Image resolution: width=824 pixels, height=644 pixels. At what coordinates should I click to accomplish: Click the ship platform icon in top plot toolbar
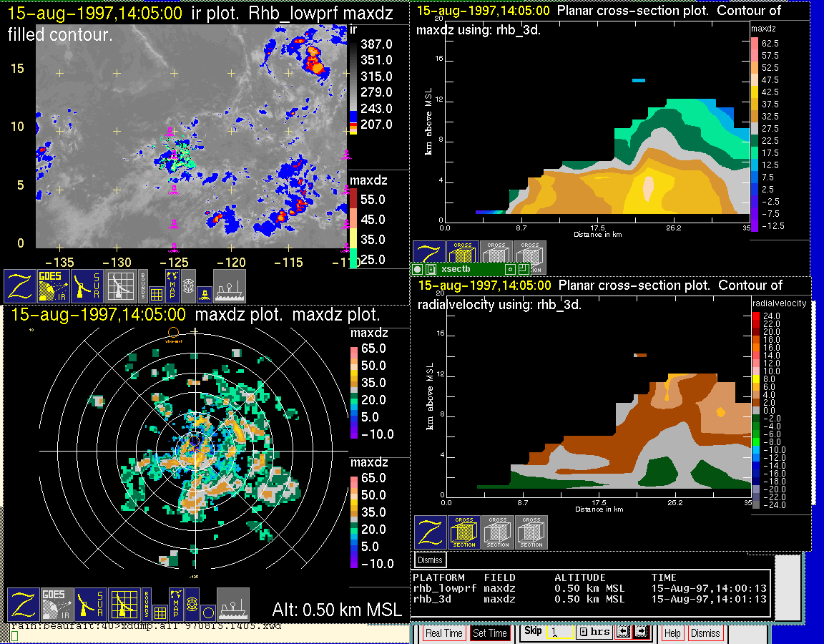(x=230, y=286)
